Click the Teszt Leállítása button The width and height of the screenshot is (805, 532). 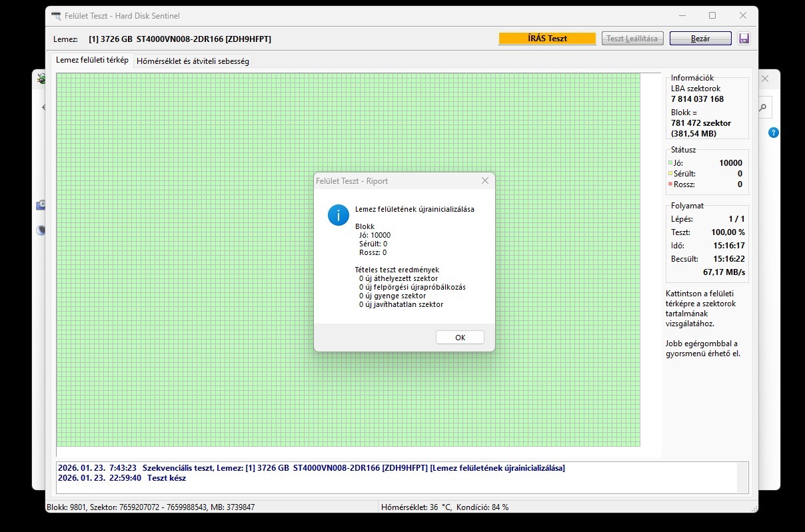[x=632, y=39]
